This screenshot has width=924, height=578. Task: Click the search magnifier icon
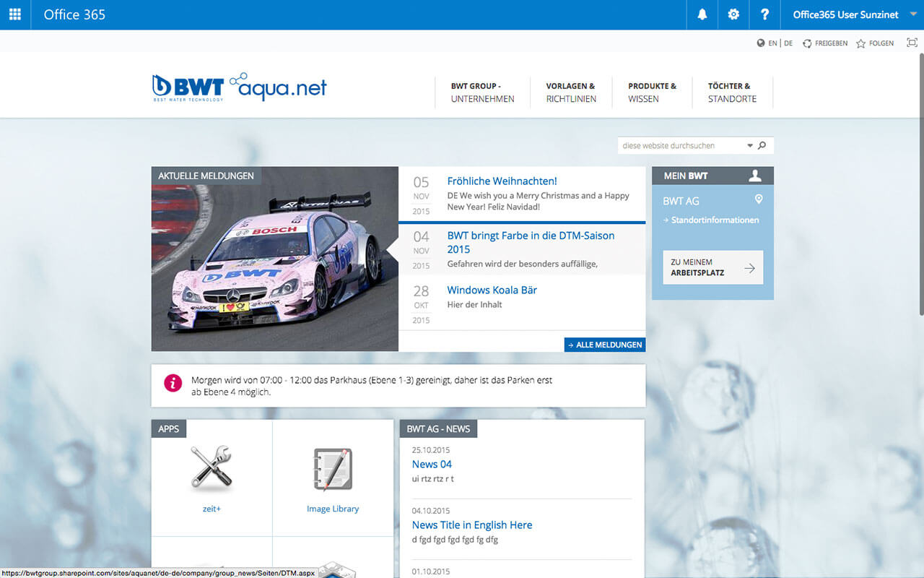762,146
